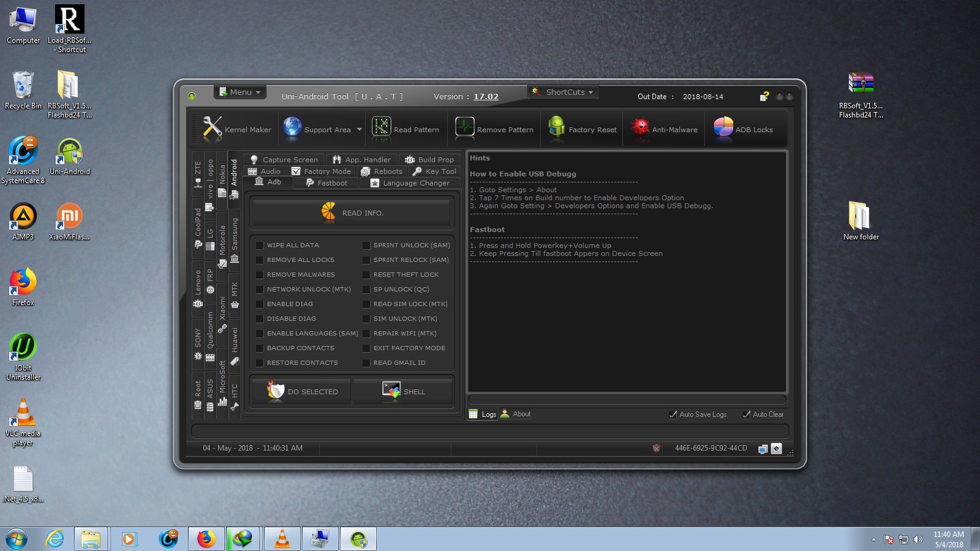Check the ENABLE DIAG option
Screen dimensions: 980x551
260,304
